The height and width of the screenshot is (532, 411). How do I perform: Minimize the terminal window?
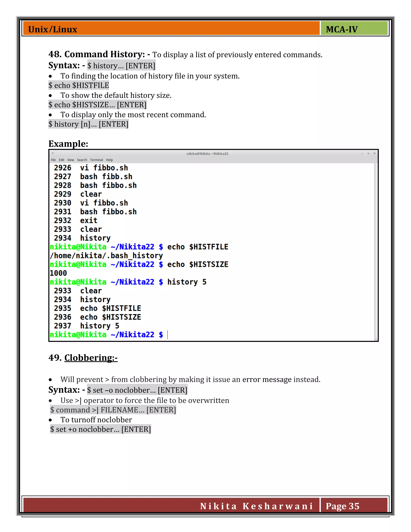point(362,154)
